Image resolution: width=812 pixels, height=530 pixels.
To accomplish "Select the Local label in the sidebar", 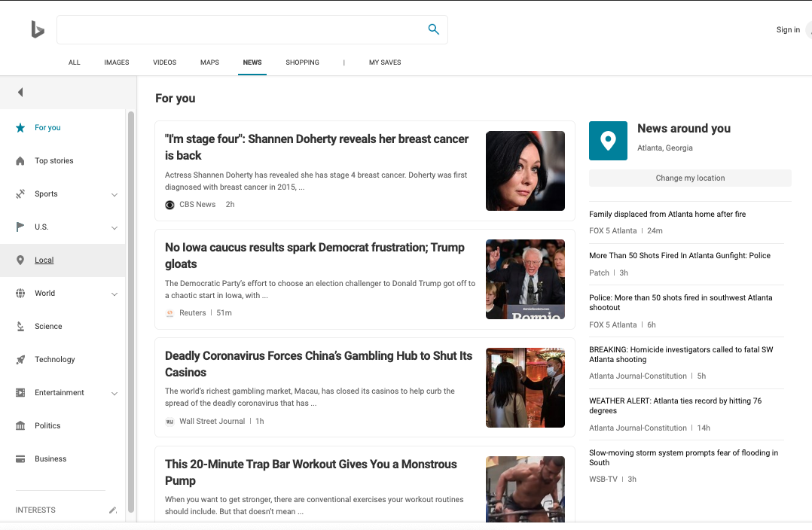I will [x=44, y=260].
